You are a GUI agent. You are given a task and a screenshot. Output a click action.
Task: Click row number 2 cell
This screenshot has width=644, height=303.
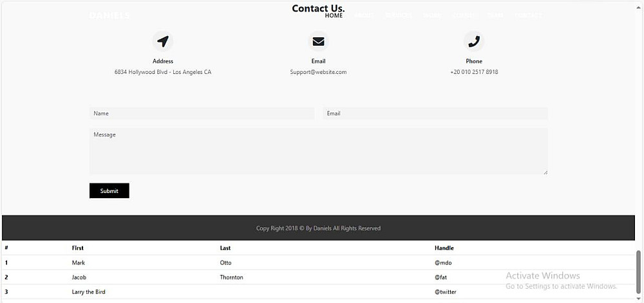coord(6,277)
